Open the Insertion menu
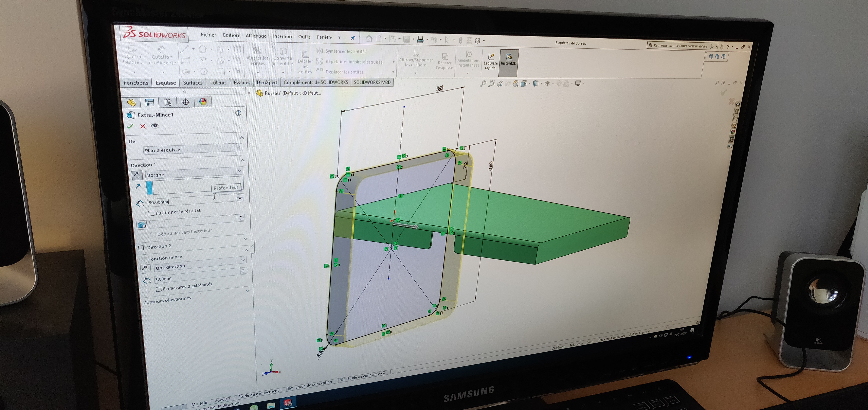The image size is (868, 410). point(282,36)
